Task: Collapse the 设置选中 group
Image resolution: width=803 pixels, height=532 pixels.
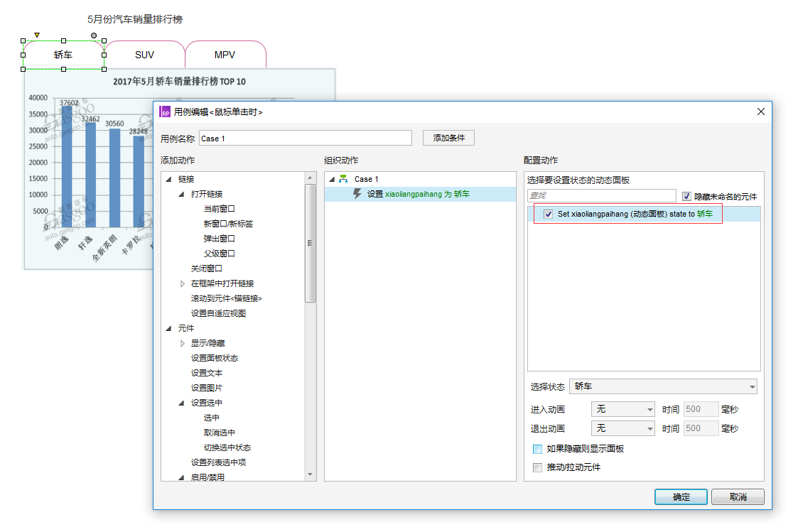Action: (181, 403)
